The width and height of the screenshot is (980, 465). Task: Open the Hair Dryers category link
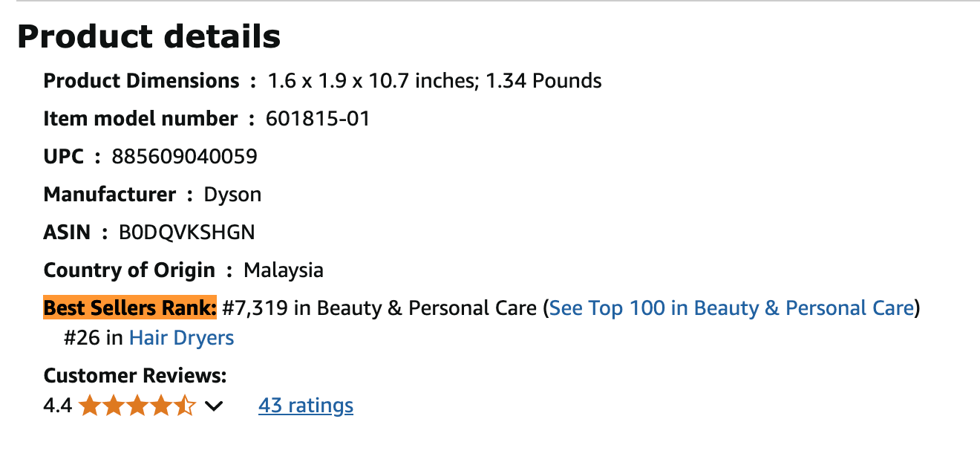tap(180, 337)
